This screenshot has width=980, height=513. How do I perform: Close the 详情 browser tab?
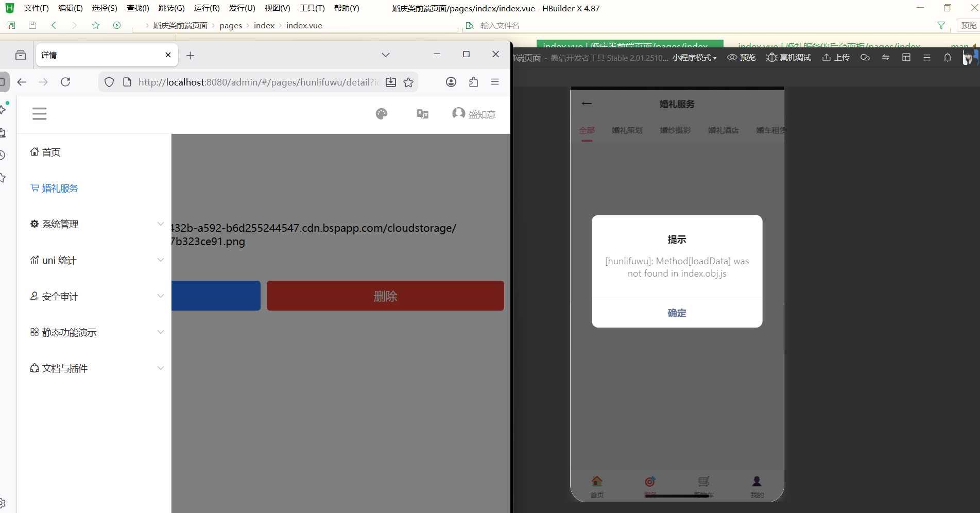(168, 55)
